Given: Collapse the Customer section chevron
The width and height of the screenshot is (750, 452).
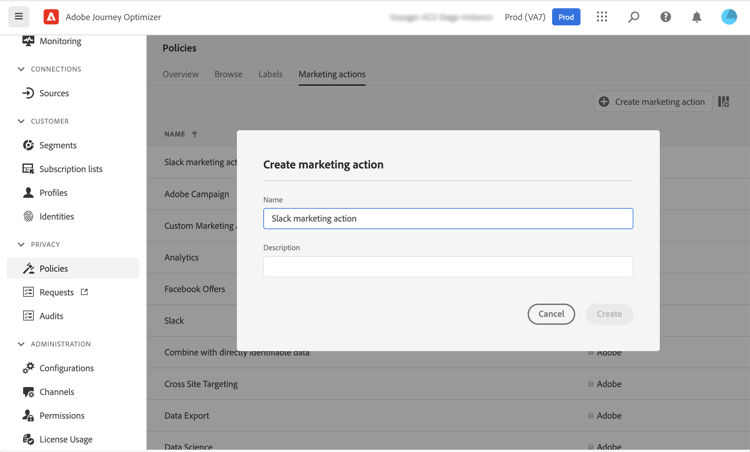Looking at the screenshot, I should (21, 121).
